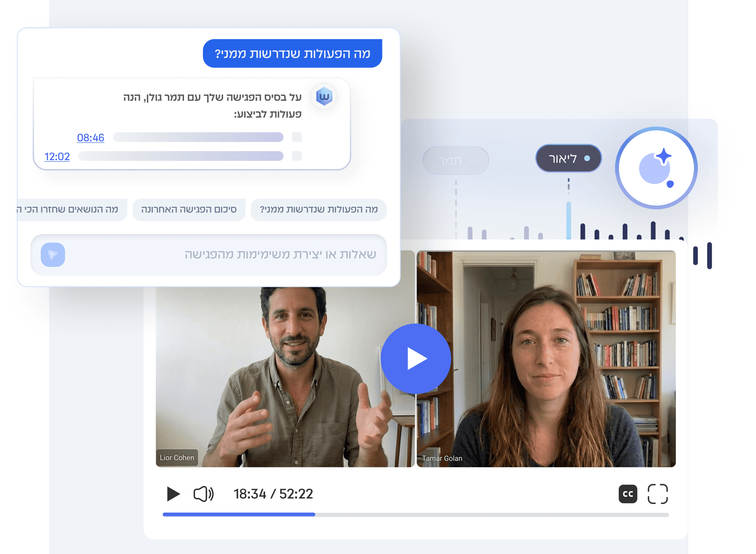Click the AI assistant sparkle circle icon

(656, 168)
